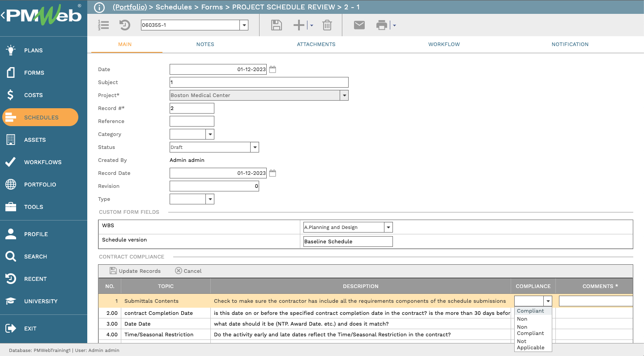Choose Compliant from the compliance list
The image size is (644, 356).
(x=533, y=311)
